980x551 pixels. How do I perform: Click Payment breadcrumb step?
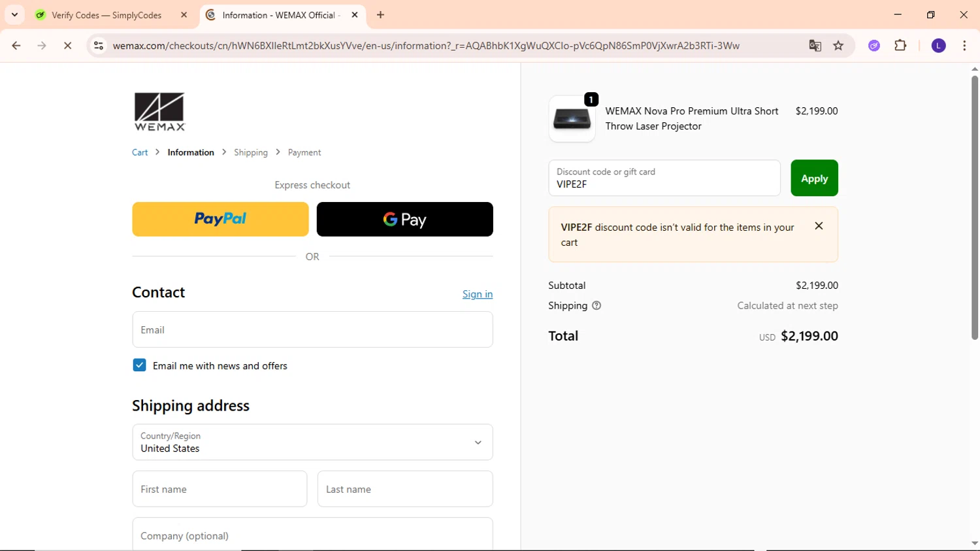pyautogui.click(x=304, y=152)
